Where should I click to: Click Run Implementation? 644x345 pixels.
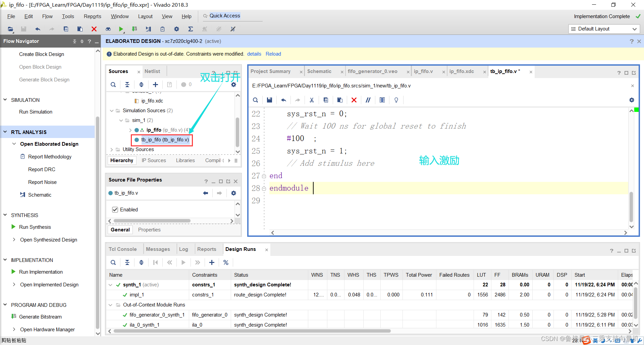[41, 272]
